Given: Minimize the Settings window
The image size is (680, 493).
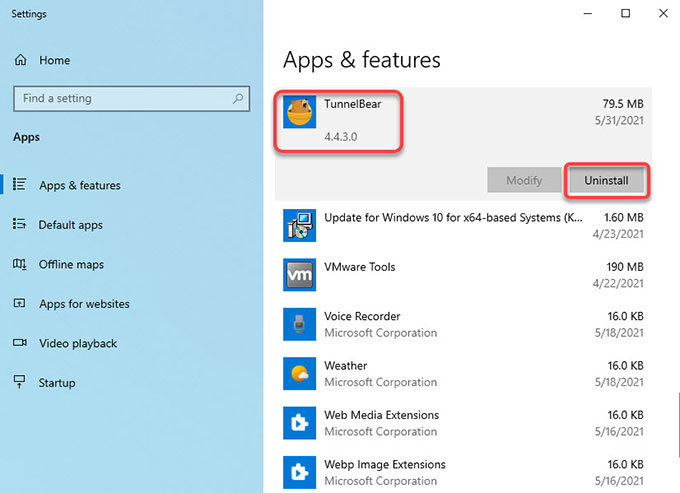Looking at the screenshot, I should (588, 13).
